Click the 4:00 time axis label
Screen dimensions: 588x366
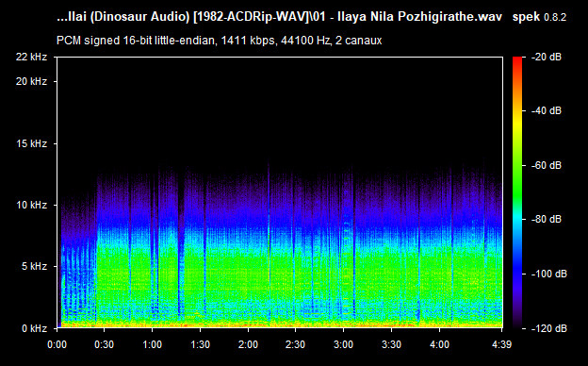pyautogui.click(x=439, y=344)
